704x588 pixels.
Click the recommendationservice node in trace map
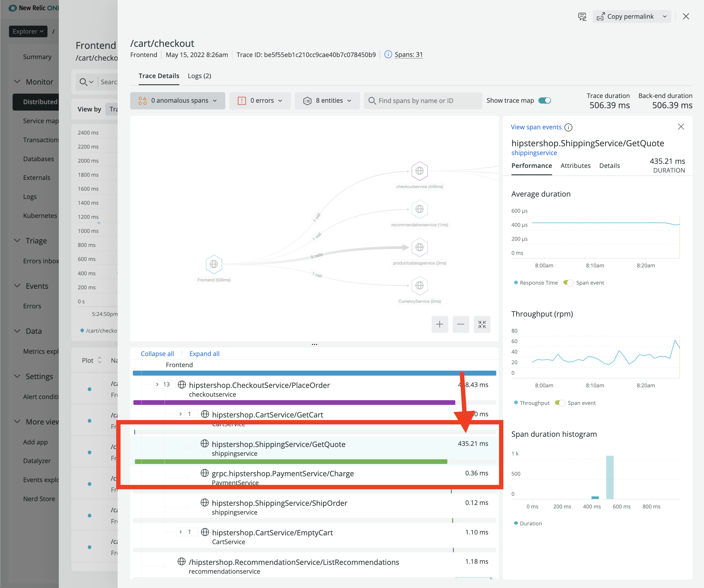pos(419,209)
